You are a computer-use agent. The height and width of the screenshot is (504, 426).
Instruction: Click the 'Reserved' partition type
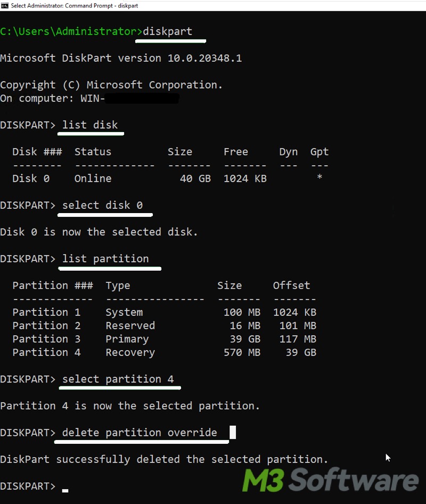click(x=130, y=326)
